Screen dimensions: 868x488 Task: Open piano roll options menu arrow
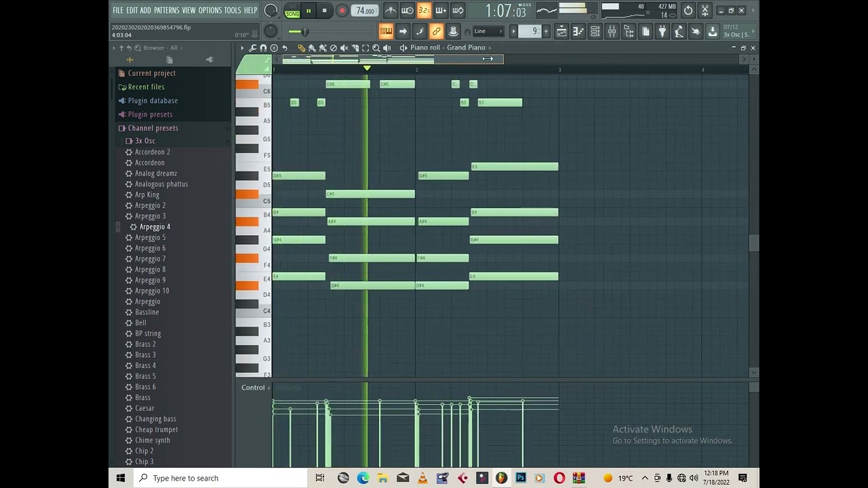tap(242, 47)
